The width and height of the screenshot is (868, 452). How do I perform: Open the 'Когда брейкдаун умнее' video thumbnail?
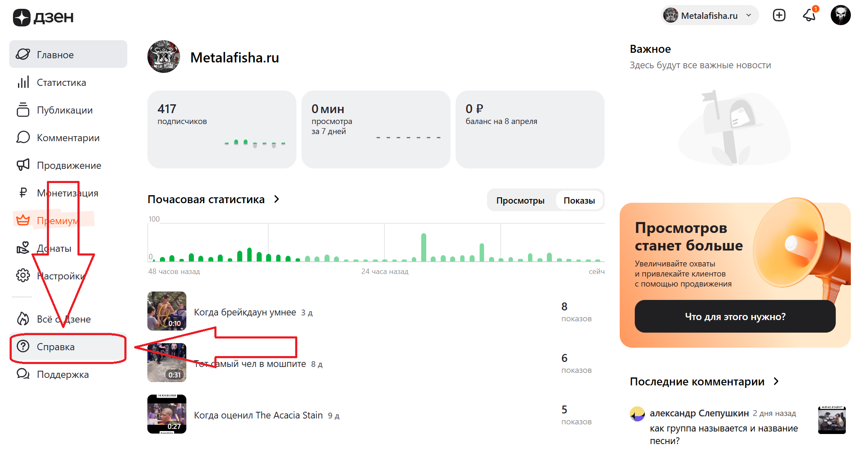(167, 311)
